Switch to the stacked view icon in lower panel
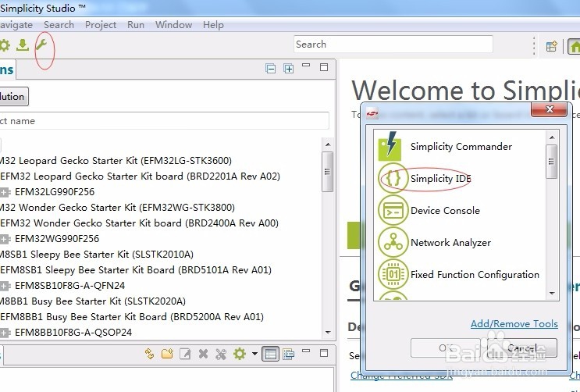 (x=289, y=354)
